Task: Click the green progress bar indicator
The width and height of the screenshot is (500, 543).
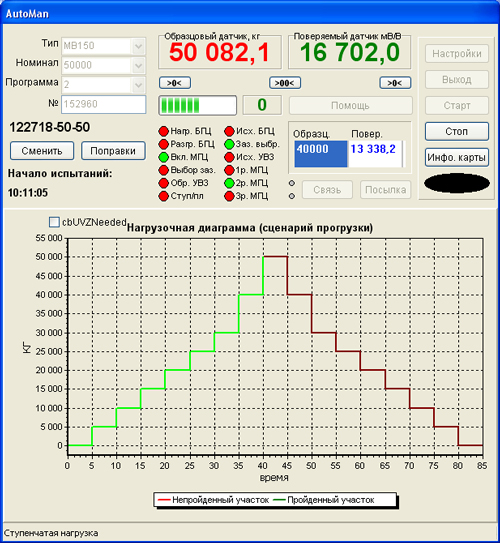Action: (x=197, y=105)
